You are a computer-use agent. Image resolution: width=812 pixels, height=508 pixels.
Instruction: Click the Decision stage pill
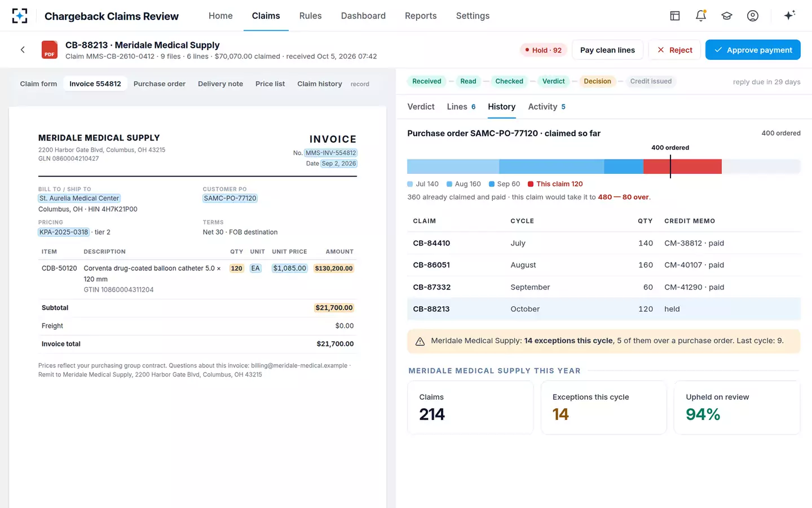tap(597, 81)
